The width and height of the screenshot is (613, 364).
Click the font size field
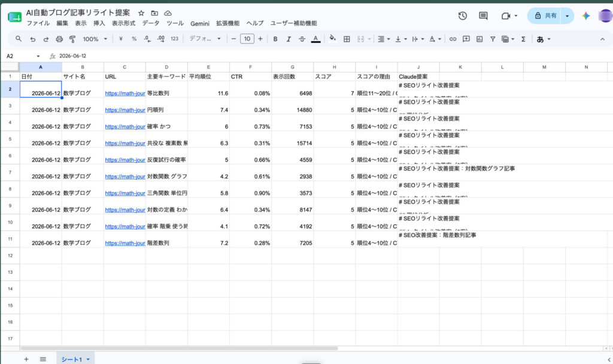point(247,39)
